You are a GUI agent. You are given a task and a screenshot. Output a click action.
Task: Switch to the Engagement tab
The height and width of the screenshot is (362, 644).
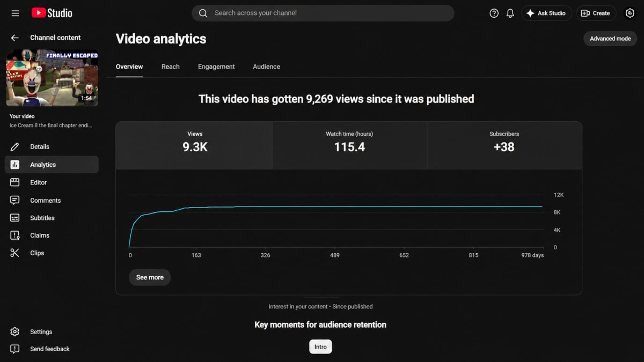(216, 67)
